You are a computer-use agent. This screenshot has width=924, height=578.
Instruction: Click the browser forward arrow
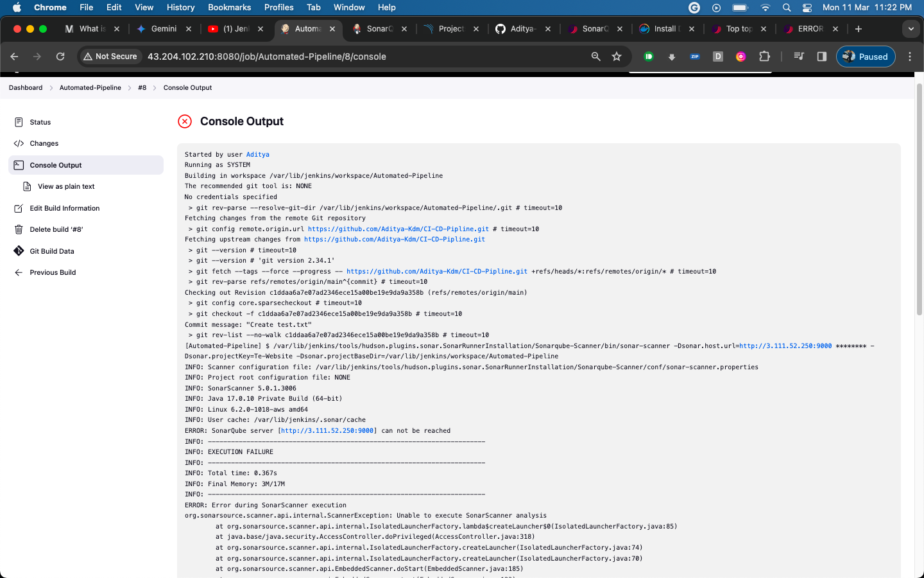click(x=37, y=57)
